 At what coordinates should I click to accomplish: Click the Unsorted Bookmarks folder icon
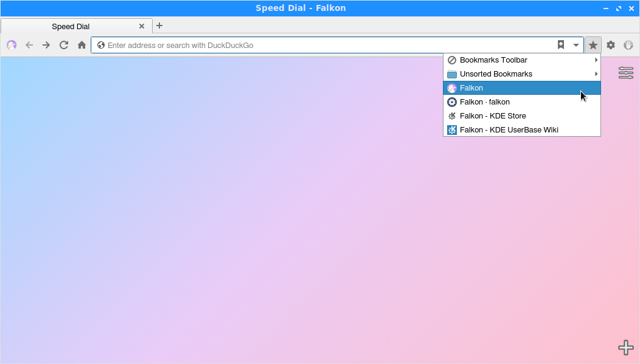[x=452, y=74]
